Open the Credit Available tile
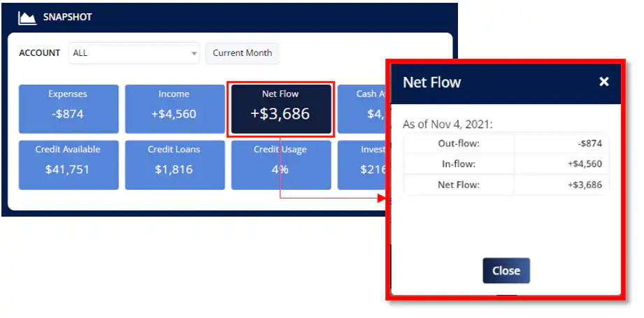The image size is (644, 318). [68, 164]
